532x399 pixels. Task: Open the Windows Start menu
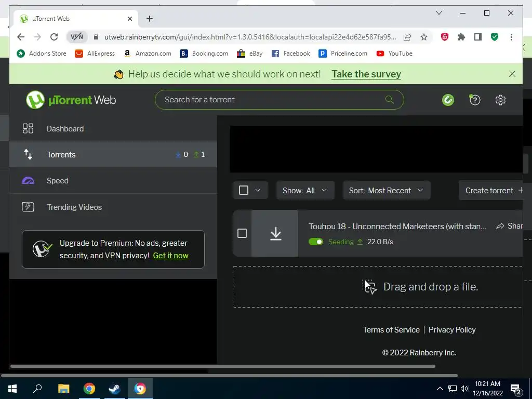click(12, 389)
